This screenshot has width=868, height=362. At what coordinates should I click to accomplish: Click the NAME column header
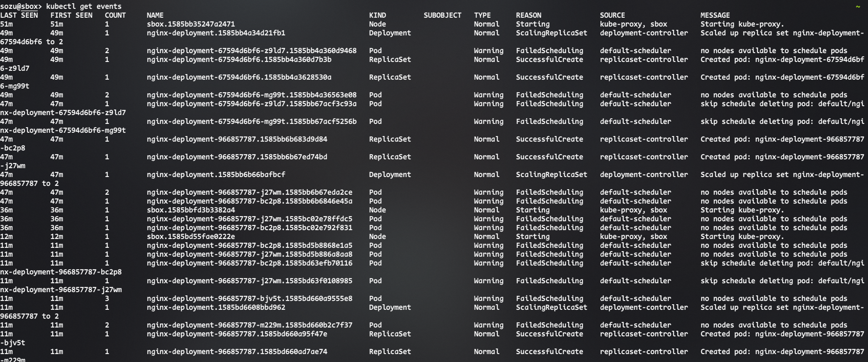[x=155, y=15]
